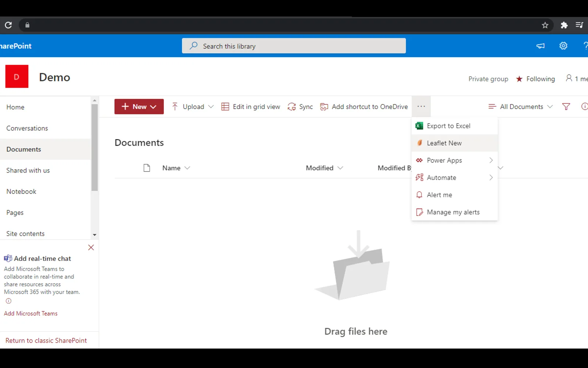Open Site contents in left navigation
Image resolution: width=588 pixels, height=368 pixels.
[25, 234]
